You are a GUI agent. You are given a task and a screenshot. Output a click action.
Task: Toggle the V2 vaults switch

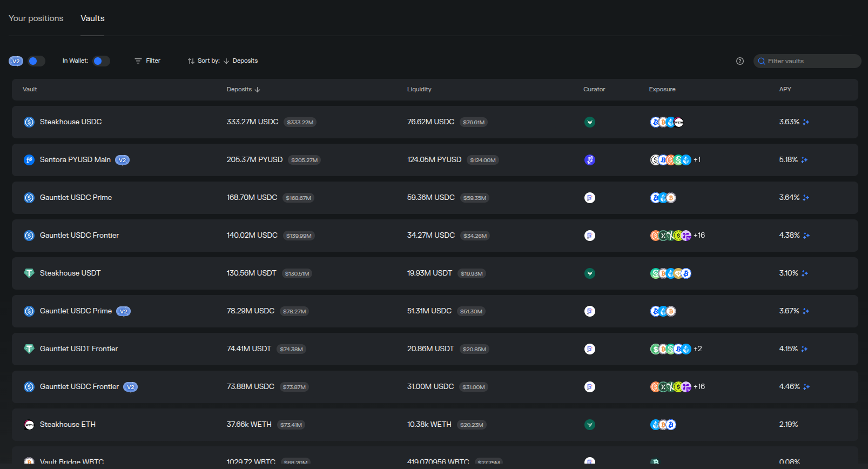point(36,61)
